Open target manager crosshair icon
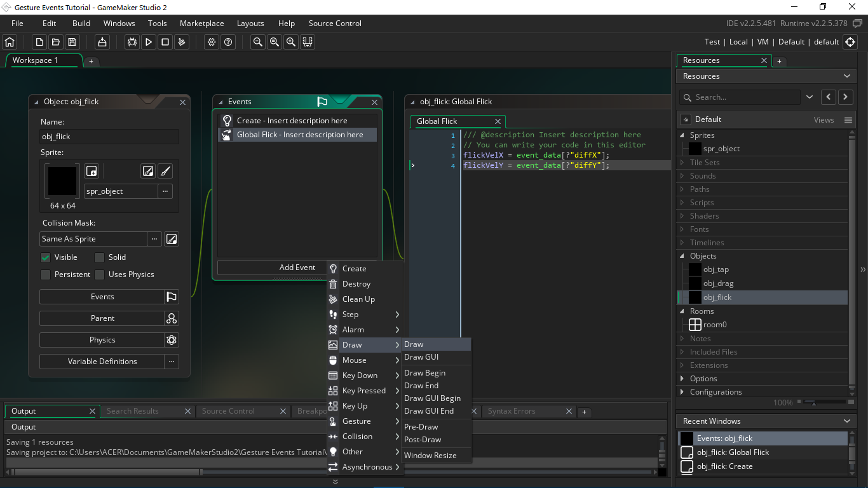This screenshot has width=868, height=488. [850, 42]
